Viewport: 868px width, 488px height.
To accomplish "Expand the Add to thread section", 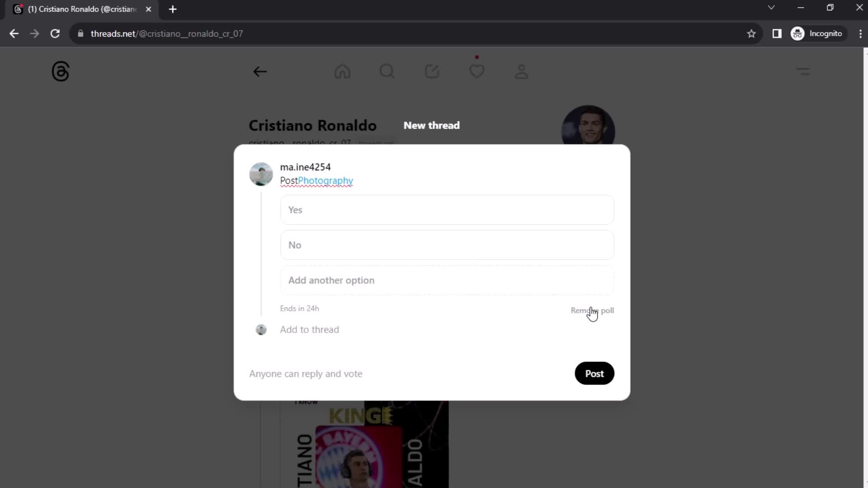I will pyautogui.click(x=310, y=329).
